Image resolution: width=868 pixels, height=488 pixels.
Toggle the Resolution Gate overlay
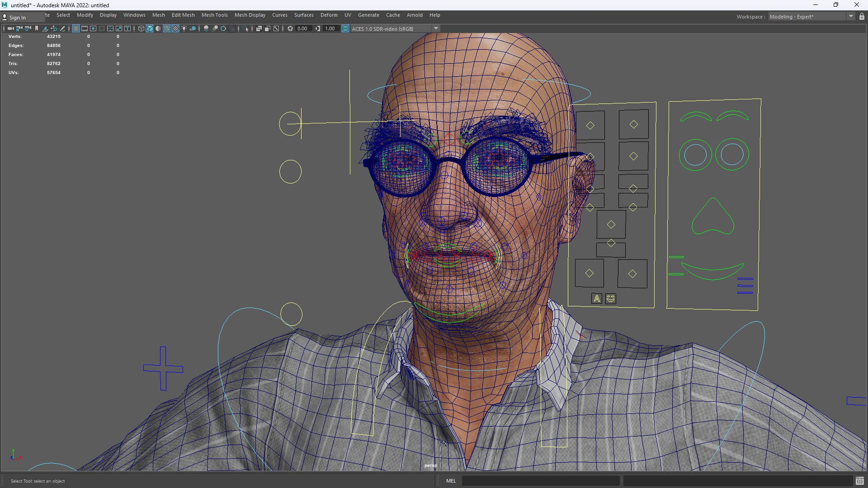(x=93, y=28)
